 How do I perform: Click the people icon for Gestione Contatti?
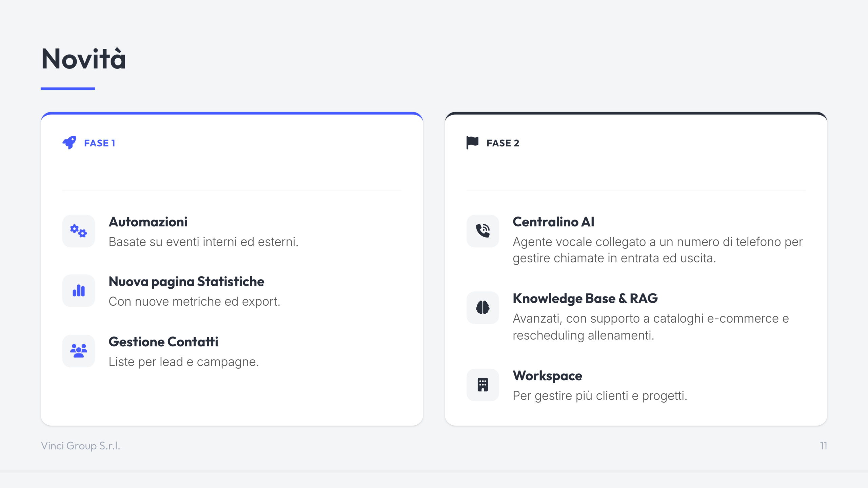click(x=78, y=351)
